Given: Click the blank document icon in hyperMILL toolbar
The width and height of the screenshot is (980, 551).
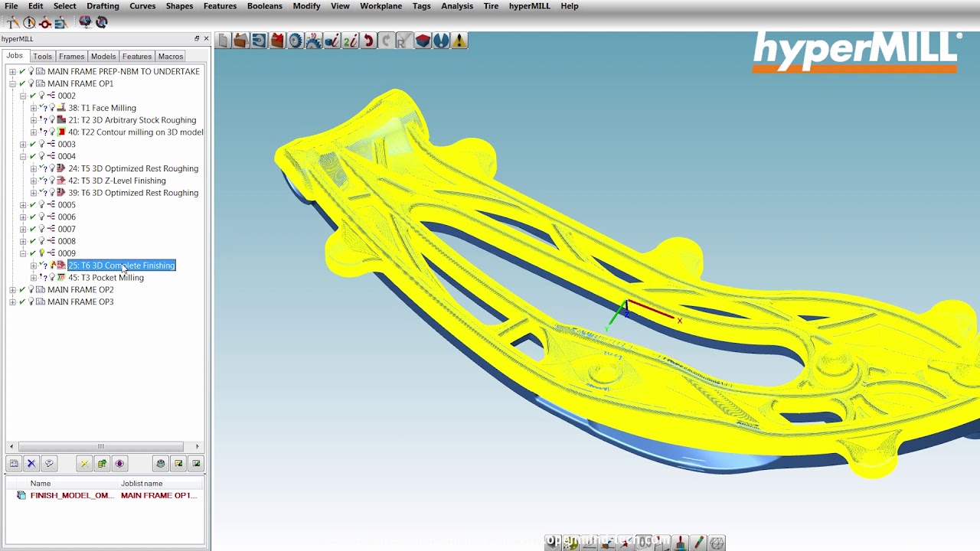Looking at the screenshot, I should coord(223,41).
